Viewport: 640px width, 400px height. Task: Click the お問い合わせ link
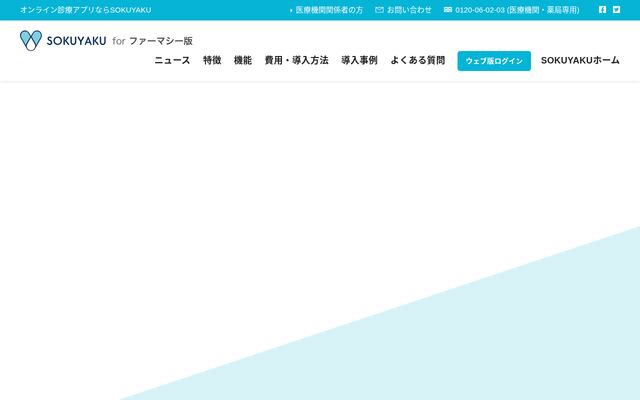tap(409, 10)
